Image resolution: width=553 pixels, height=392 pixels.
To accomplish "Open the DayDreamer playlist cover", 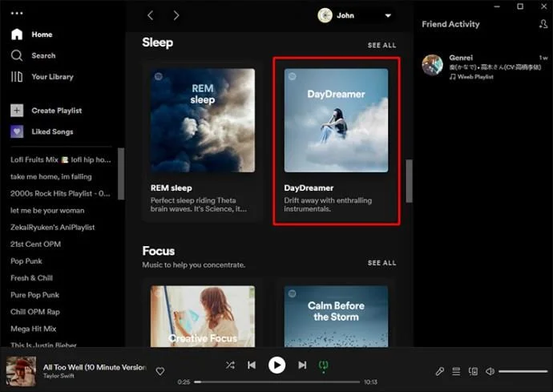I will [336, 120].
